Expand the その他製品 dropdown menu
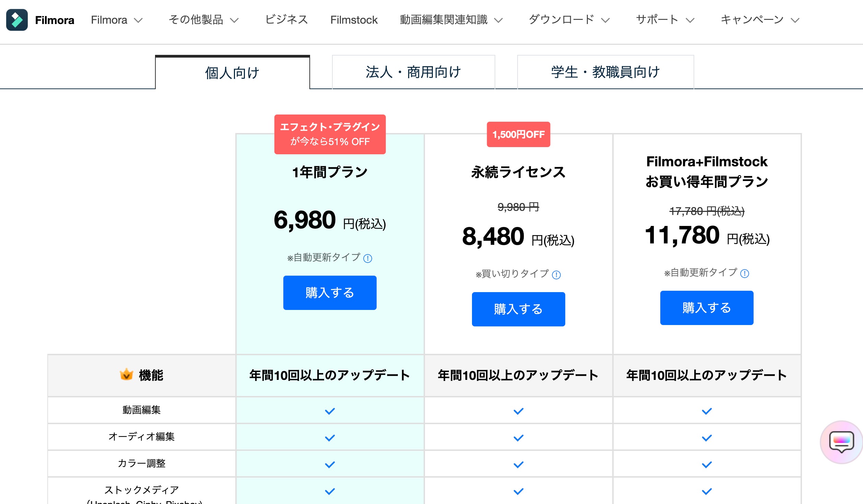This screenshot has width=863, height=504. point(203,20)
